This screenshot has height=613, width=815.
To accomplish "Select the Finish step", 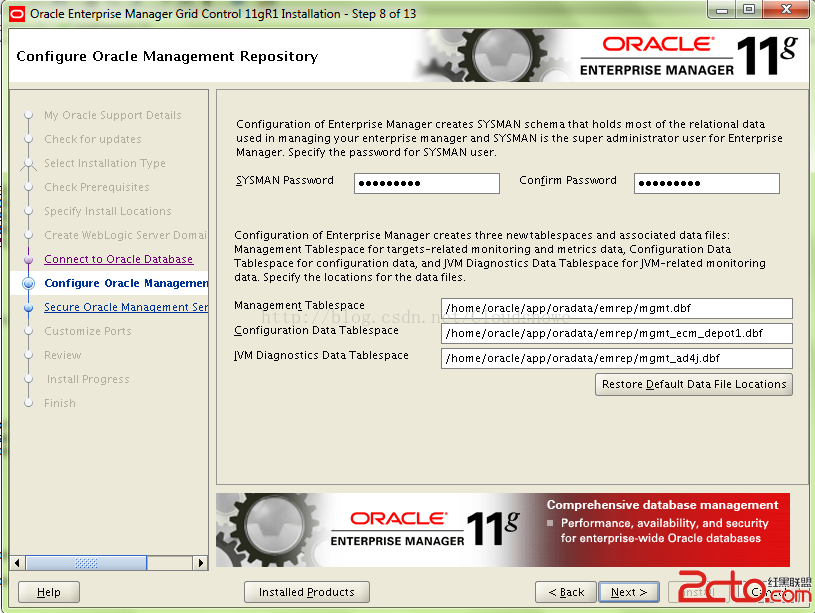I will (60, 403).
